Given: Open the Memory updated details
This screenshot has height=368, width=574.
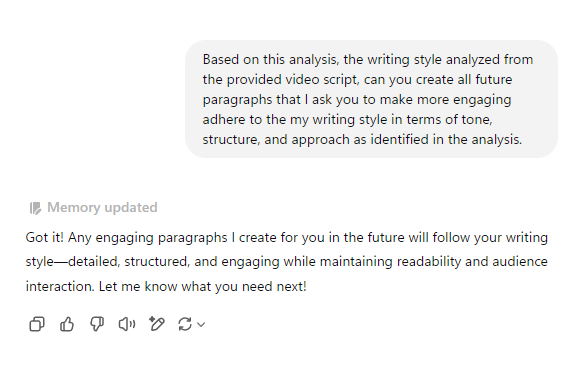Looking at the screenshot, I should [x=102, y=208].
